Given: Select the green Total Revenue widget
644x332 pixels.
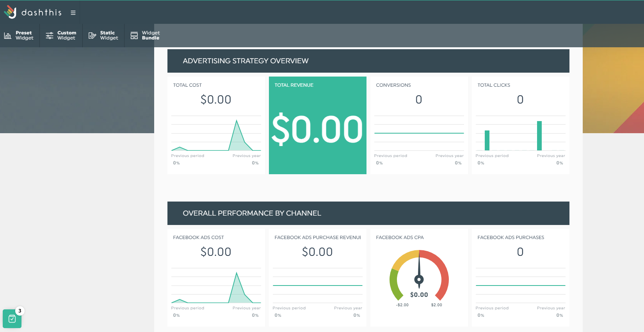Looking at the screenshot, I should coord(318,125).
